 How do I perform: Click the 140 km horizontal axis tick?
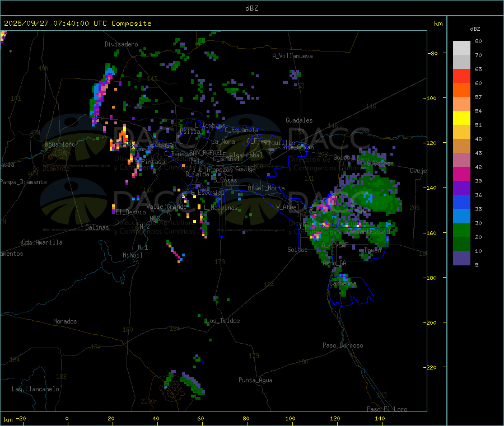(380, 419)
